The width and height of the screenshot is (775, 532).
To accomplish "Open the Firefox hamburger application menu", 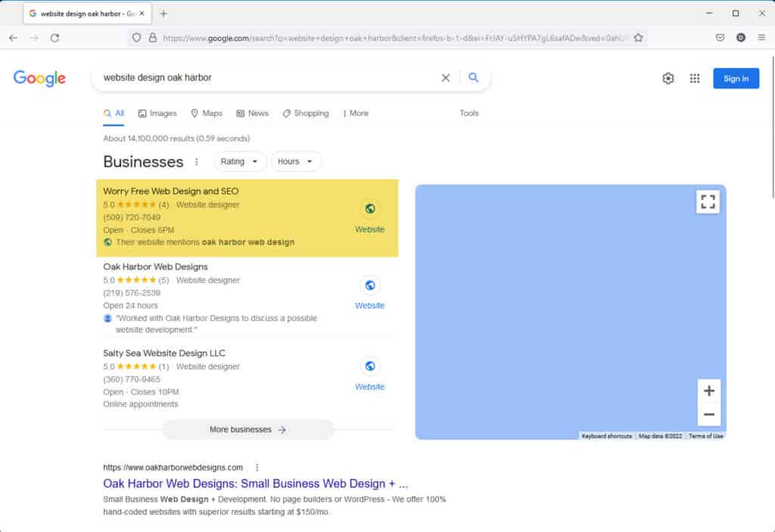I will click(761, 38).
